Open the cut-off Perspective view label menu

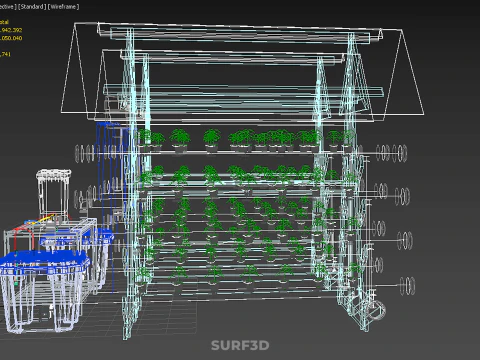pos(7,7)
